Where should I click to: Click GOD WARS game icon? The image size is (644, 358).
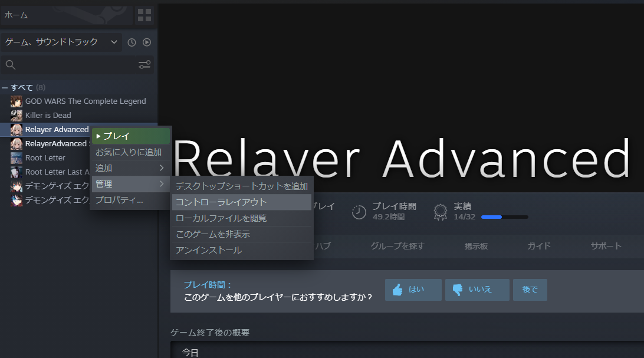[17, 101]
